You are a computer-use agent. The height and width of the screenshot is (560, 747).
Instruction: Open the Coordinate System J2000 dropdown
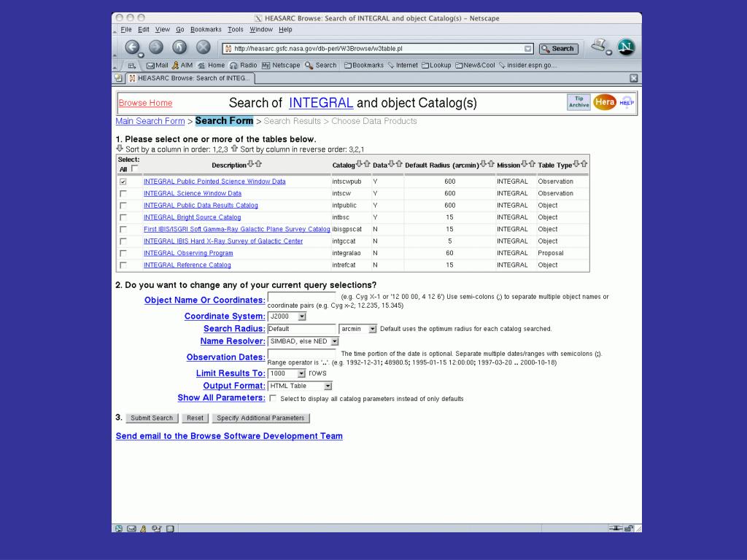coord(287,316)
